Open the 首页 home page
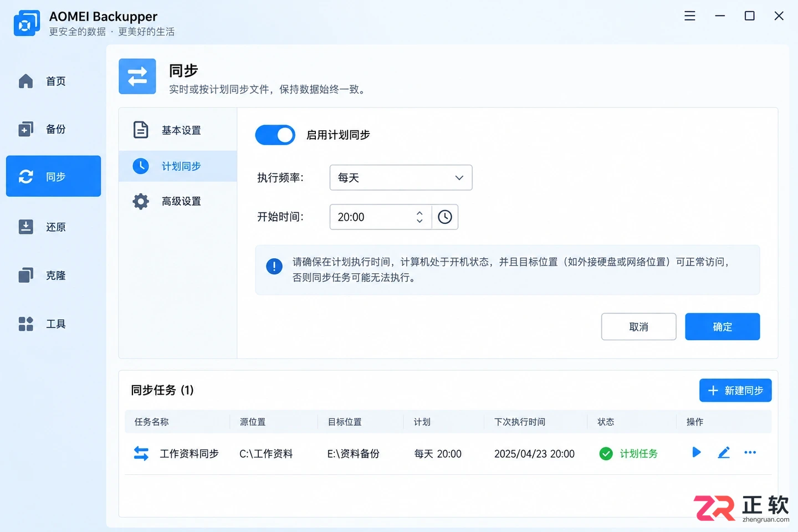The height and width of the screenshot is (532, 798). click(53, 81)
